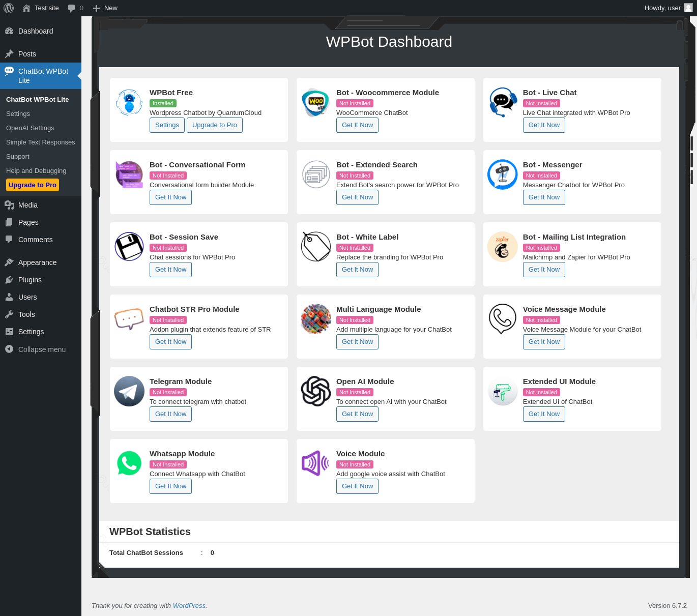The height and width of the screenshot is (616, 697).
Task: Click the Extended UI paint roller icon
Action: pyautogui.click(x=503, y=391)
